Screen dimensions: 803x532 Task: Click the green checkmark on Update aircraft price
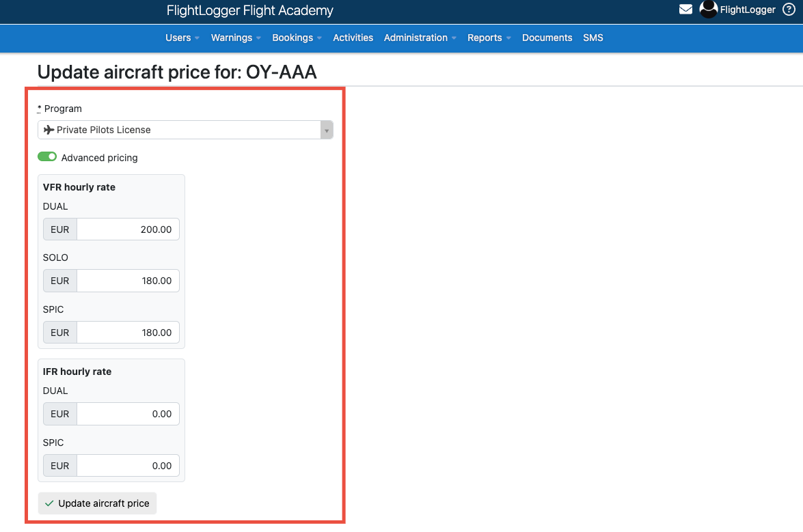pos(49,503)
